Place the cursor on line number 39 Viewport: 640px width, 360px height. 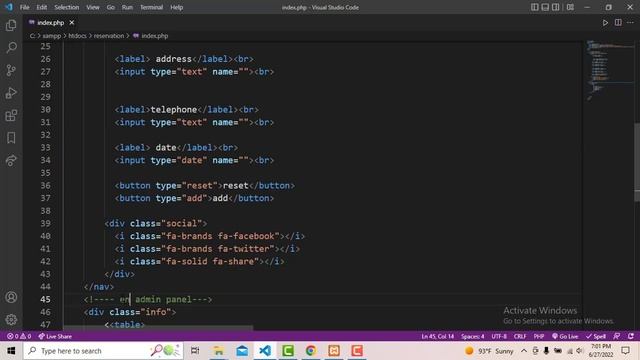(46, 223)
